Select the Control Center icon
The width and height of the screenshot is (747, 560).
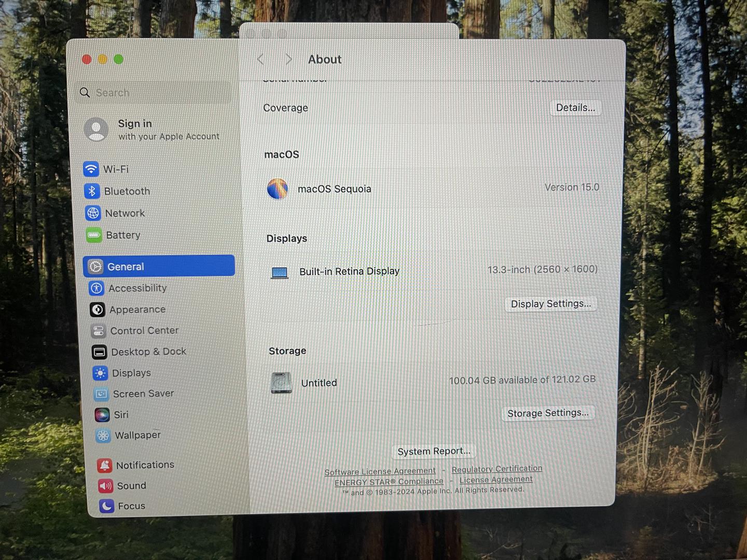pos(99,331)
